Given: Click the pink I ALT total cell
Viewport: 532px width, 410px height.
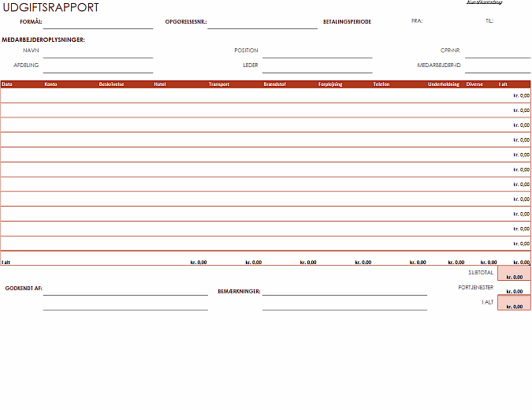Looking at the screenshot, I should click(514, 303).
